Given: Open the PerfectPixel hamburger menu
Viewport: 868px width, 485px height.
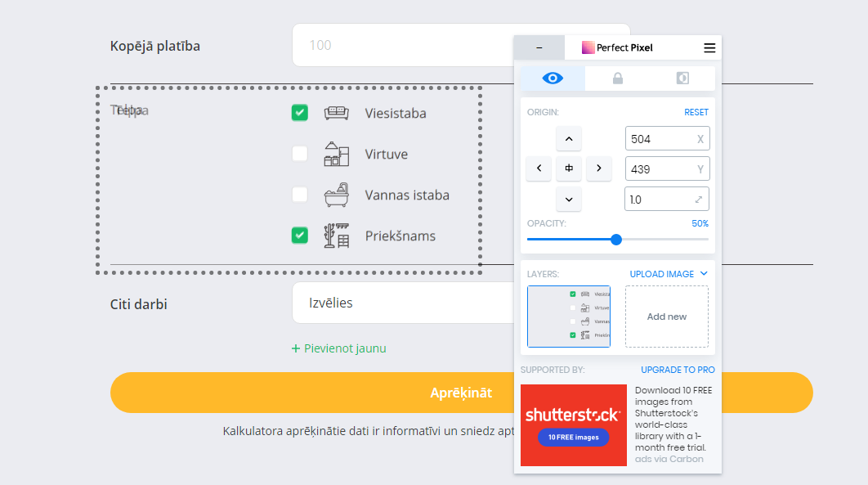Looking at the screenshot, I should coord(709,47).
